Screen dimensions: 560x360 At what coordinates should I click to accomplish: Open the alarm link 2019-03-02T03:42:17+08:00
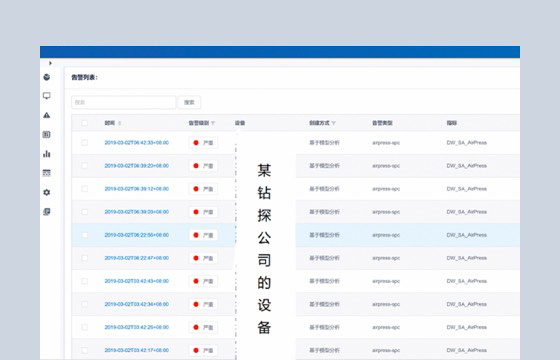pyautogui.click(x=136, y=350)
